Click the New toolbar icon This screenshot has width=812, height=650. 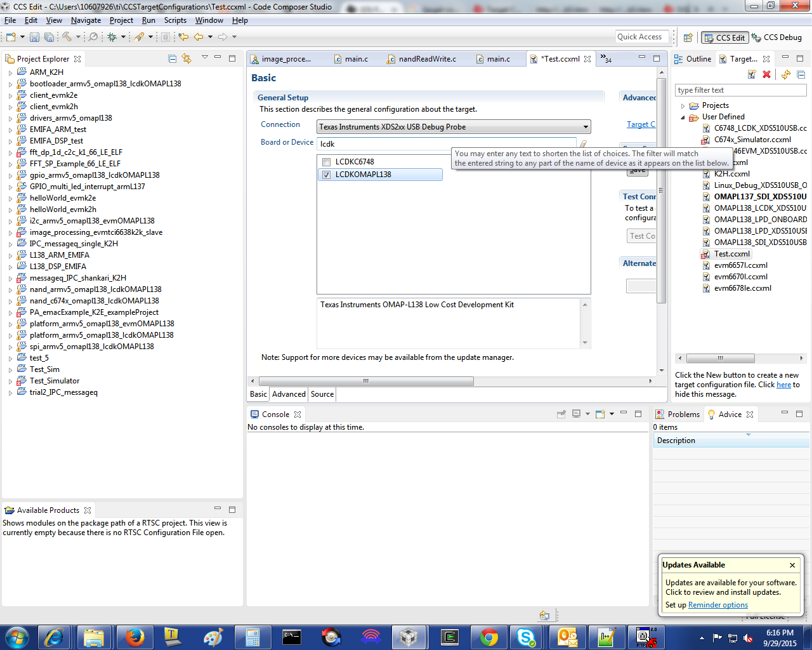tap(11, 37)
